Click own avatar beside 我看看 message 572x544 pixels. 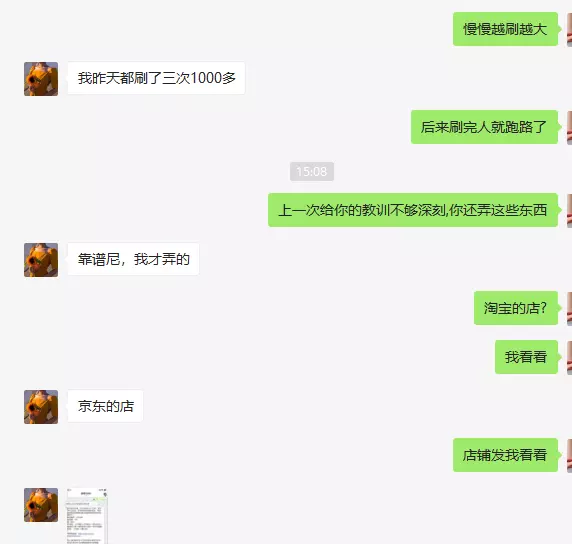click(x=569, y=357)
